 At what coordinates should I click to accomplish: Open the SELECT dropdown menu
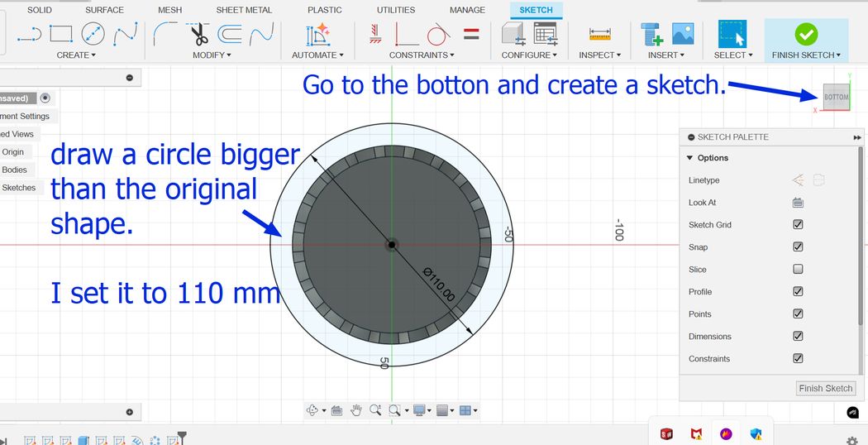point(733,55)
